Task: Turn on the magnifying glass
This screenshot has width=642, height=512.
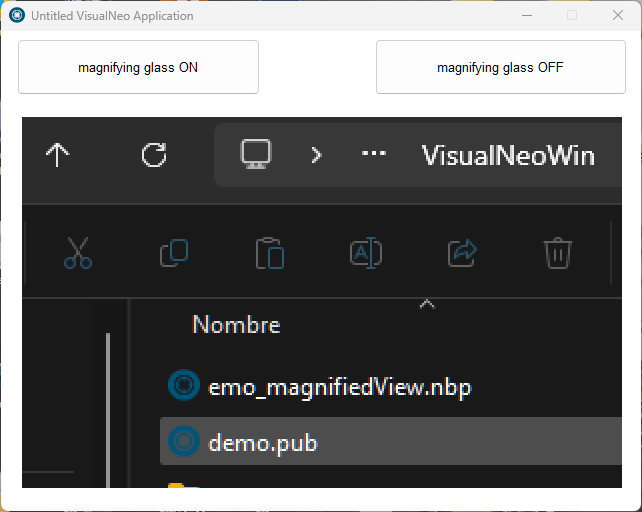Action: coord(138,67)
